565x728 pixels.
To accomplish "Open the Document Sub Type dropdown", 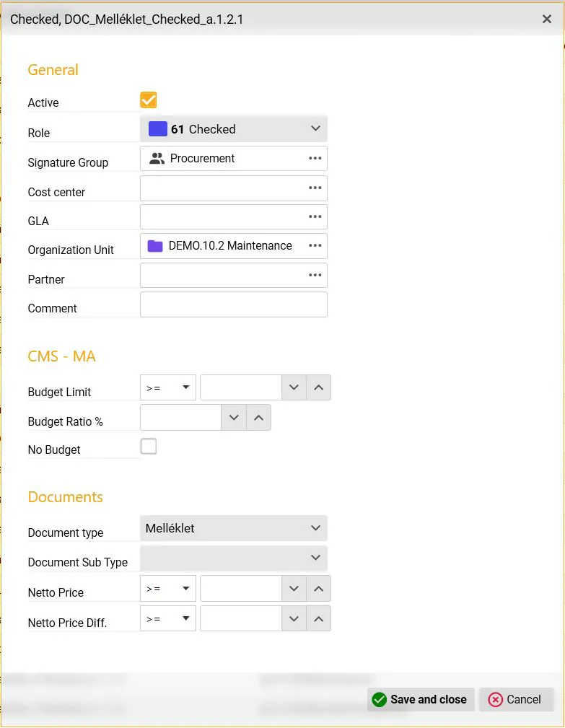I will click(x=234, y=558).
